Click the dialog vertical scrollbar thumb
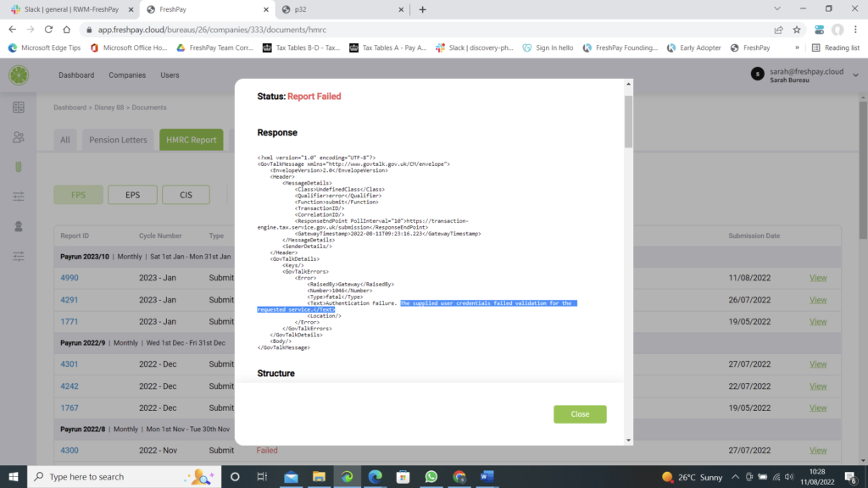The height and width of the screenshot is (488, 868). pyautogui.click(x=628, y=122)
